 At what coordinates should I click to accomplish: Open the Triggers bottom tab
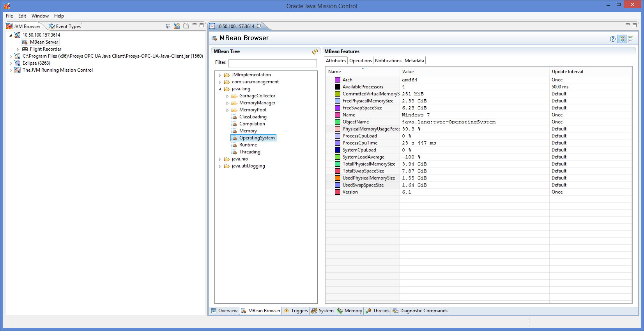point(296,311)
